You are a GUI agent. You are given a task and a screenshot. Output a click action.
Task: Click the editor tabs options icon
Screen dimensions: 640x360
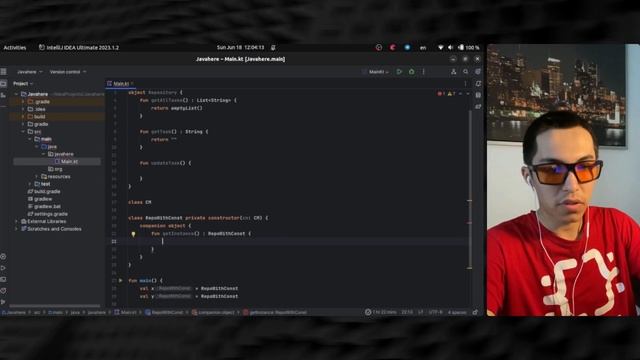click(x=465, y=84)
